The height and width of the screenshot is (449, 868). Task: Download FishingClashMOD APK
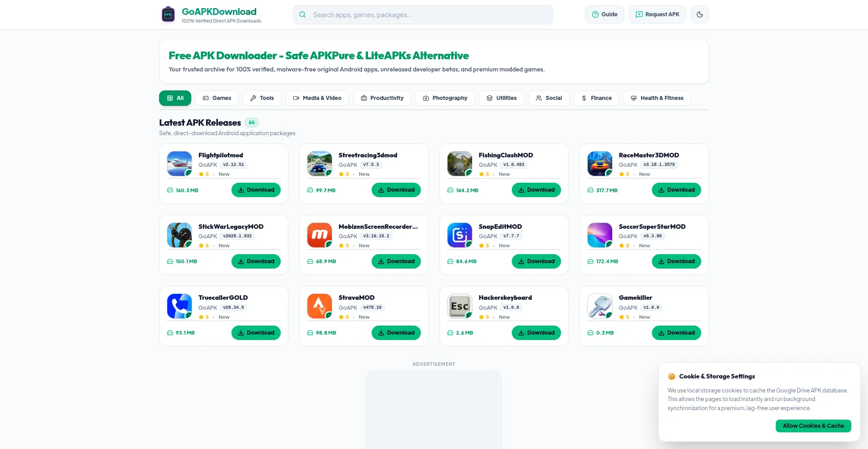(536, 190)
